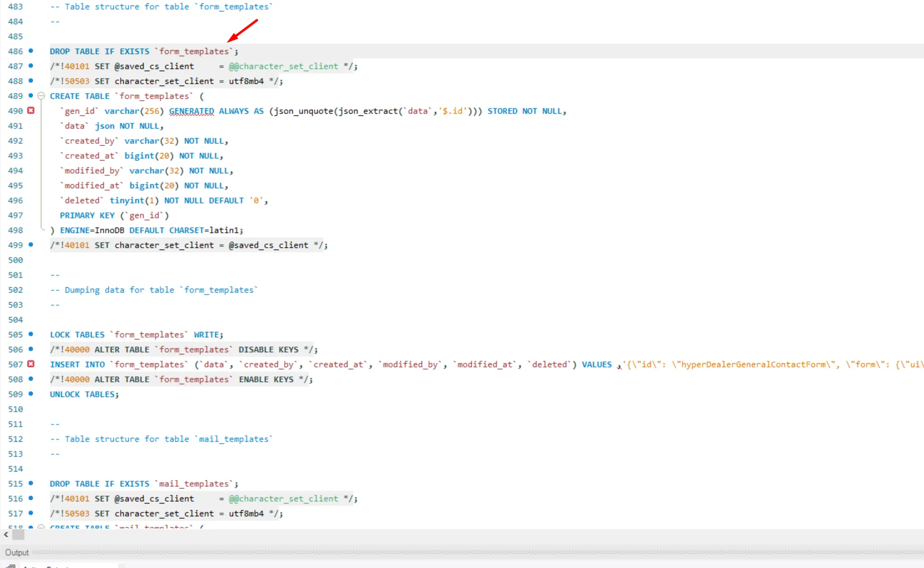Click the error marker on line 507
Viewport: 924px width, 568px height.
31,364
